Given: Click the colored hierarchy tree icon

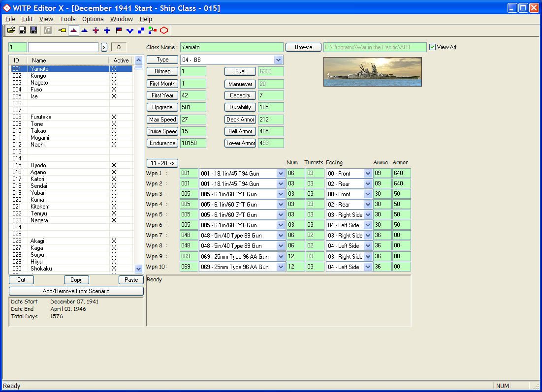Looking at the screenshot, I should coord(153,30).
